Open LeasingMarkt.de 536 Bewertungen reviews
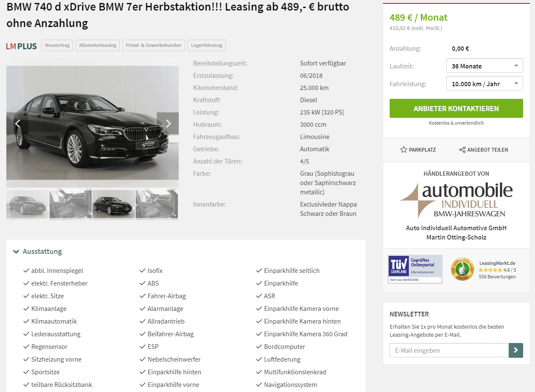 497,270
